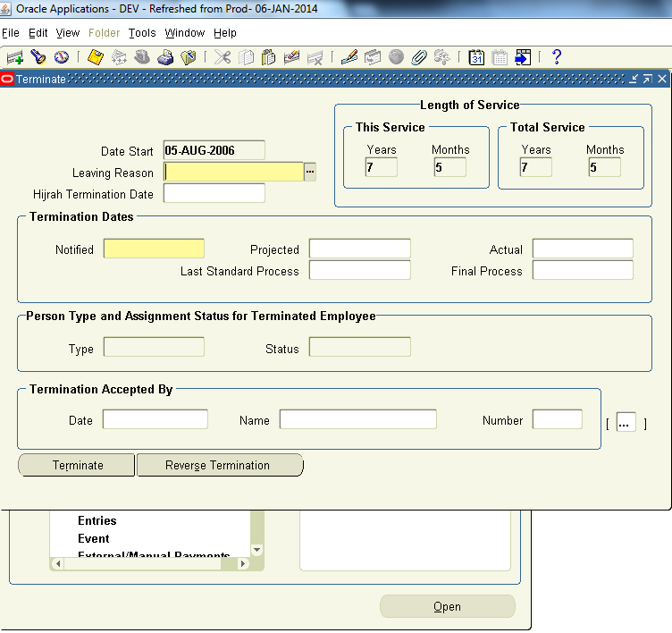Open the Edit menu
The height and width of the screenshot is (633, 672).
(38, 33)
